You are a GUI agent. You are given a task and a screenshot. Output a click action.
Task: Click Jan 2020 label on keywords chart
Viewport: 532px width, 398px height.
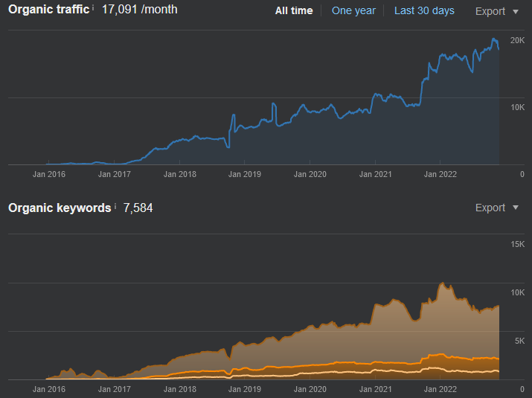coord(310,389)
